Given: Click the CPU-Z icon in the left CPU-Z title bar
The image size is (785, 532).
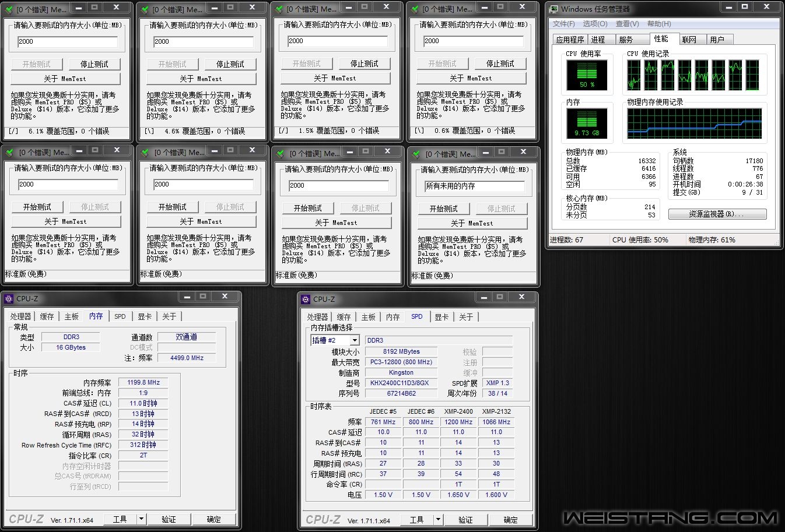Looking at the screenshot, I should point(9,299).
